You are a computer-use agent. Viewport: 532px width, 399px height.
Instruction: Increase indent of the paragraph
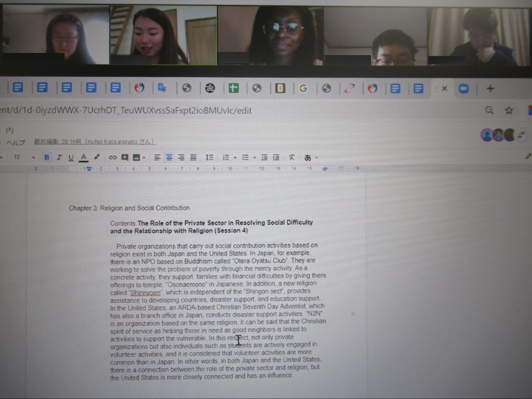pyautogui.click(x=276, y=157)
